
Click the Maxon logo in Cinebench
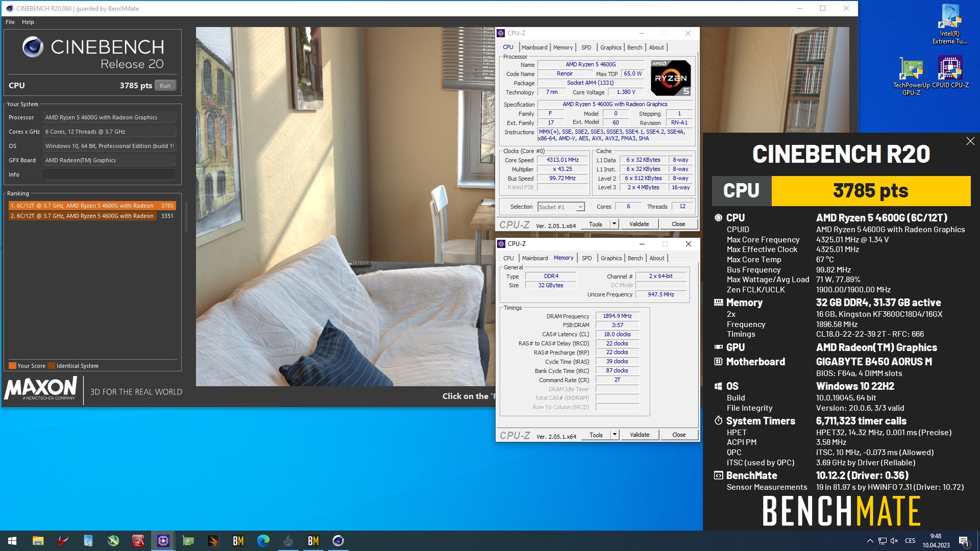(x=41, y=389)
